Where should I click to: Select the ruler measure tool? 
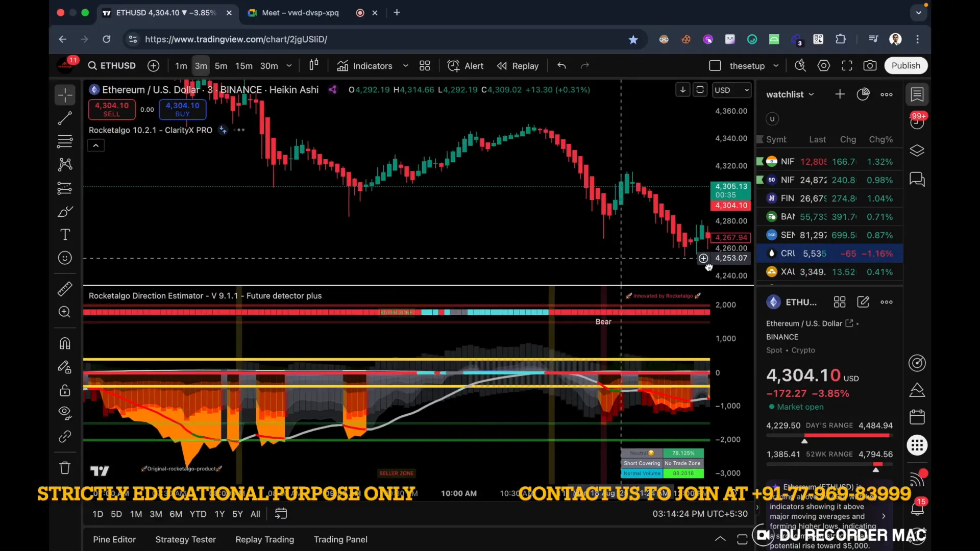(65, 289)
